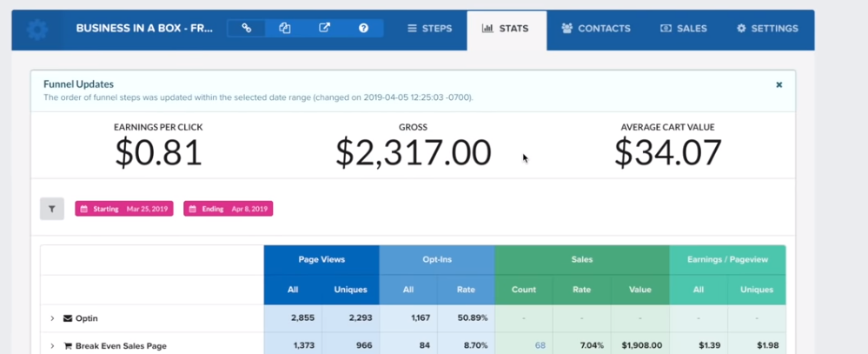Viewport: 868px width, 354px height.
Task: Click the clone funnel copy icon
Action: pos(284,28)
